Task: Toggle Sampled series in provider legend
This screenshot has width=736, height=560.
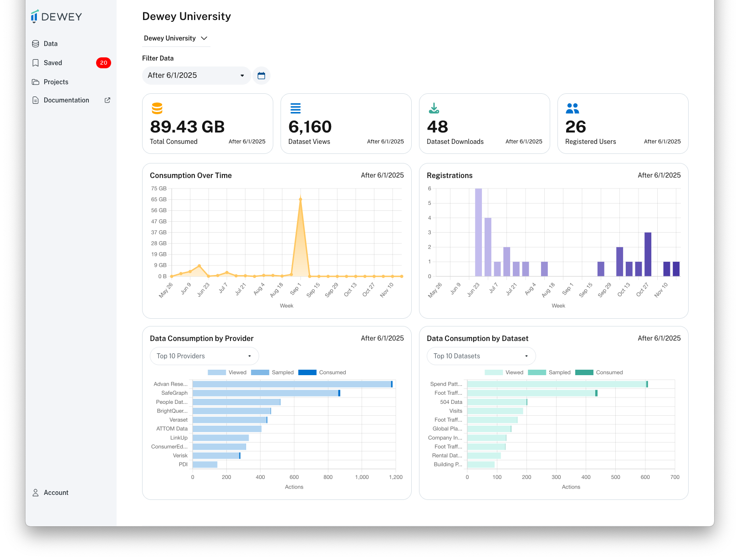Action: coord(272,372)
